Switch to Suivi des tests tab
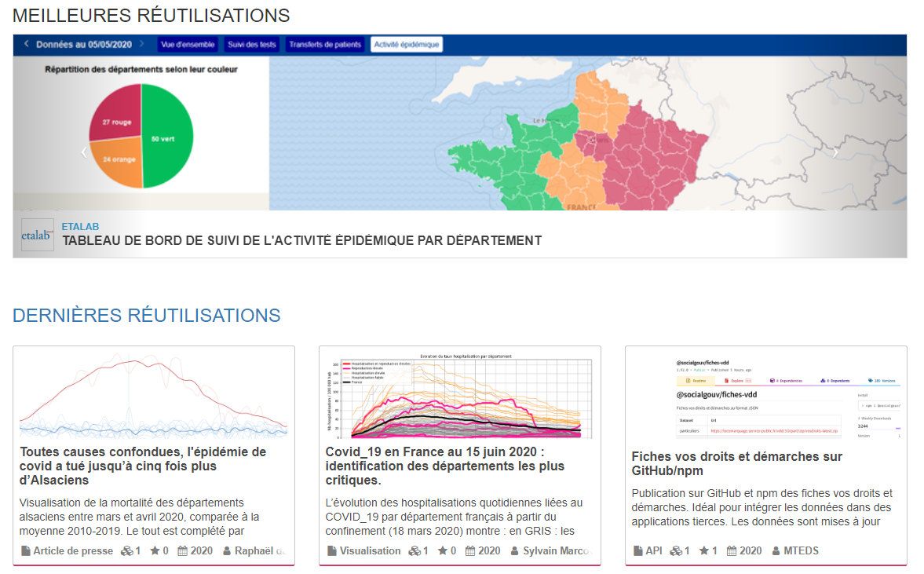The image size is (924, 574). [x=252, y=45]
